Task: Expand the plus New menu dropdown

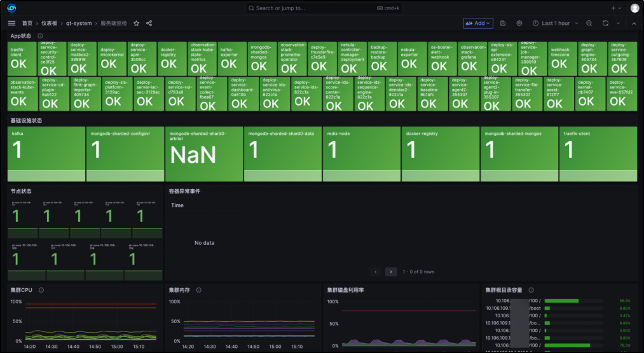Action: [x=616, y=8]
